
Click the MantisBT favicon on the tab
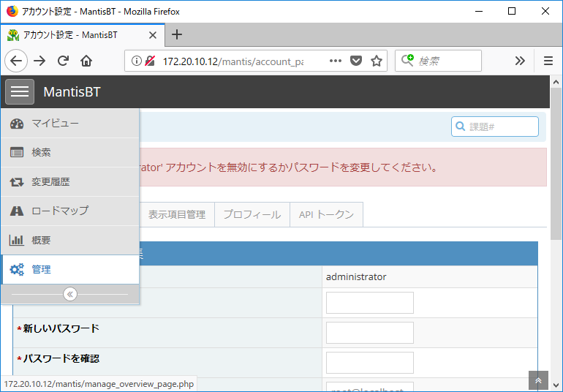pyautogui.click(x=13, y=35)
